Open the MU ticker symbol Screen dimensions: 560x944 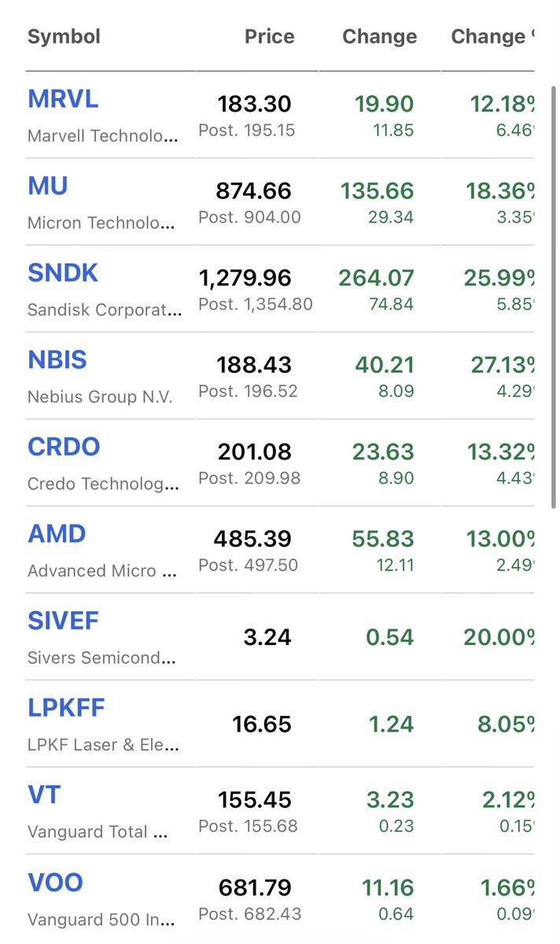48,186
